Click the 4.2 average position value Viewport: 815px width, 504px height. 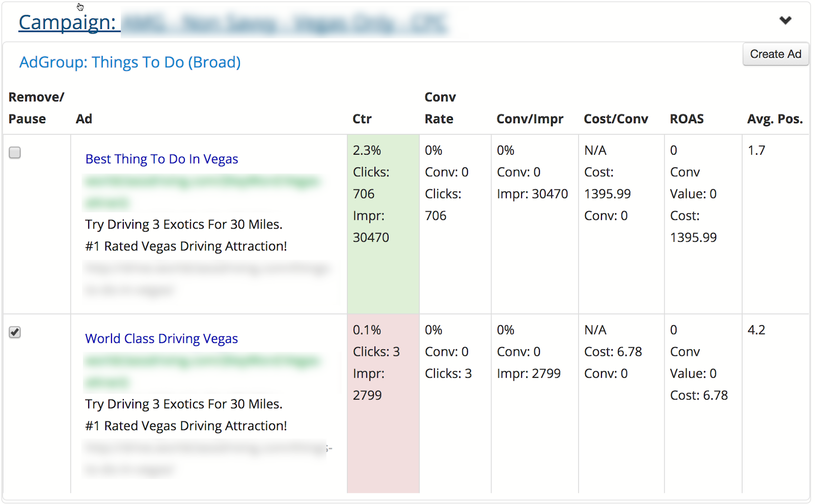(x=756, y=330)
